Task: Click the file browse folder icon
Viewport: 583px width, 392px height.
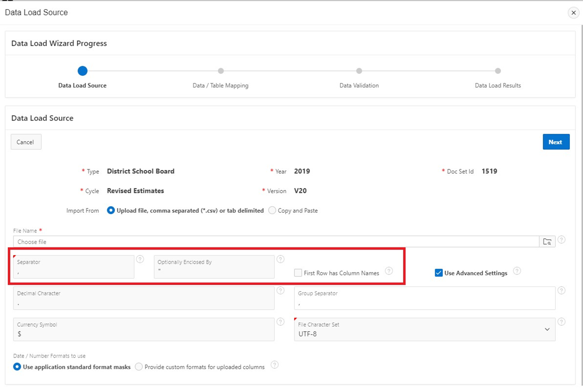Action: [x=547, y=241]
